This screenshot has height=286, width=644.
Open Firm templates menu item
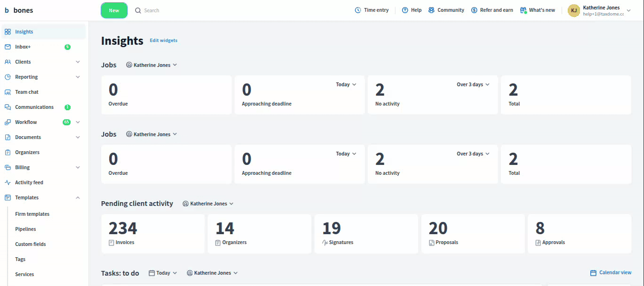(32, 214)
